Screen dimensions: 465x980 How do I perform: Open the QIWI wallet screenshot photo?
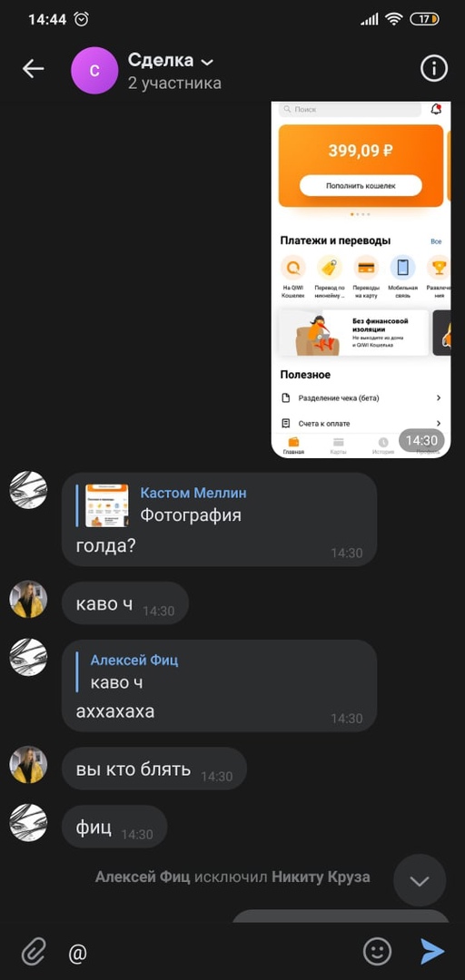(361, 279)
